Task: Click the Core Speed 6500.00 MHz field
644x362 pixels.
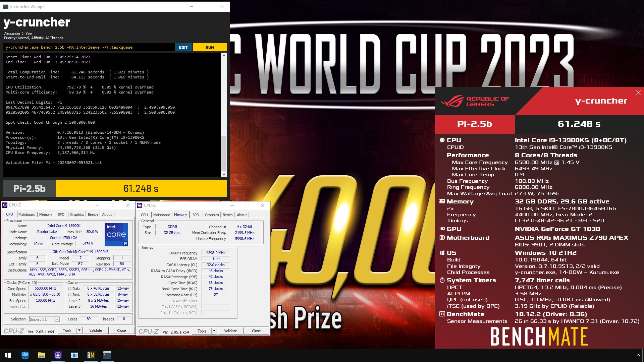Action: pyautogui.click(x=46, y=288)
